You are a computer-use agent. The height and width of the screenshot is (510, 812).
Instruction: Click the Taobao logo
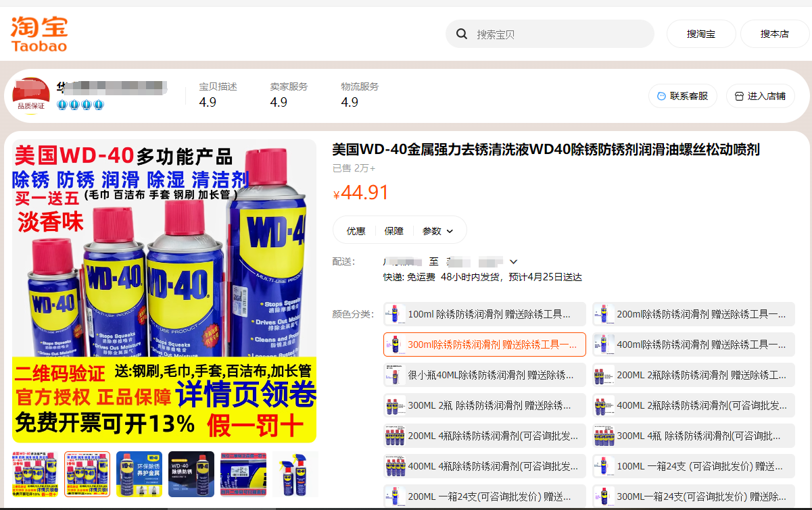pyautogui.click(x=39, y=34)
